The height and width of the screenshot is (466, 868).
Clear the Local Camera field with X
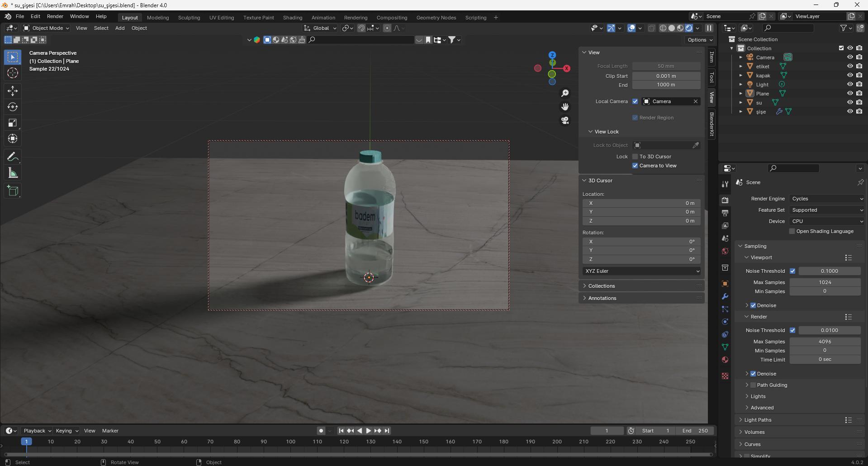click(696, 101)
